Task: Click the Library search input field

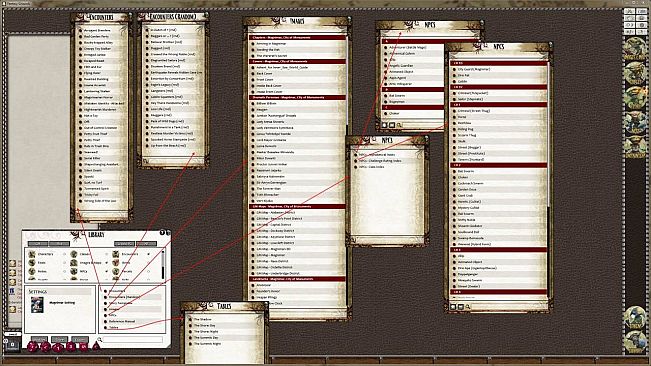Action: (x=132, y=339)
